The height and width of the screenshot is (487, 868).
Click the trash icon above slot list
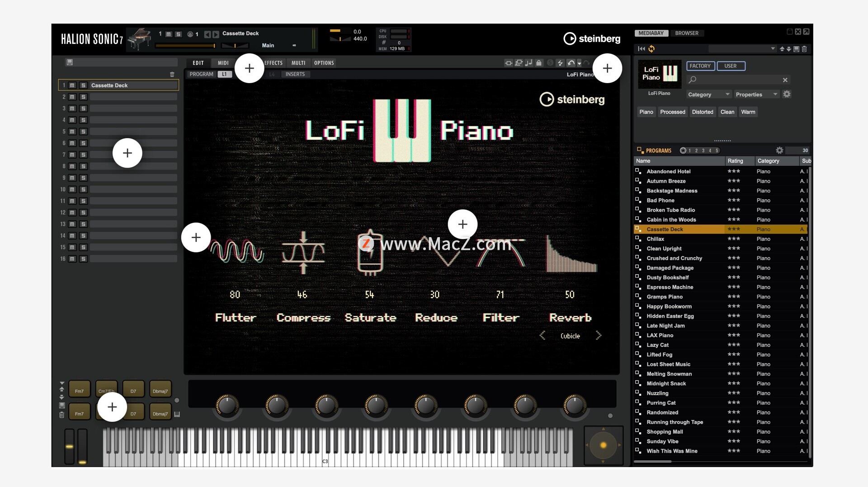coord(172,74)
